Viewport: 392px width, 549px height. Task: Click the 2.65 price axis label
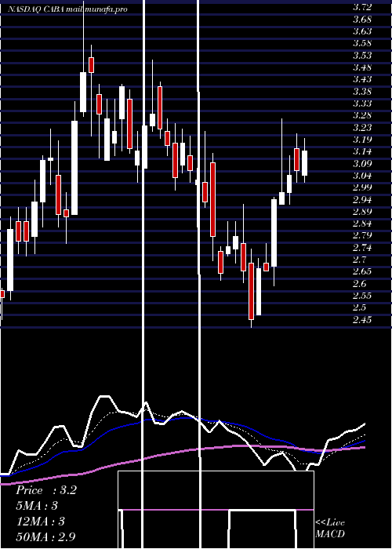(x=362, y=271)
